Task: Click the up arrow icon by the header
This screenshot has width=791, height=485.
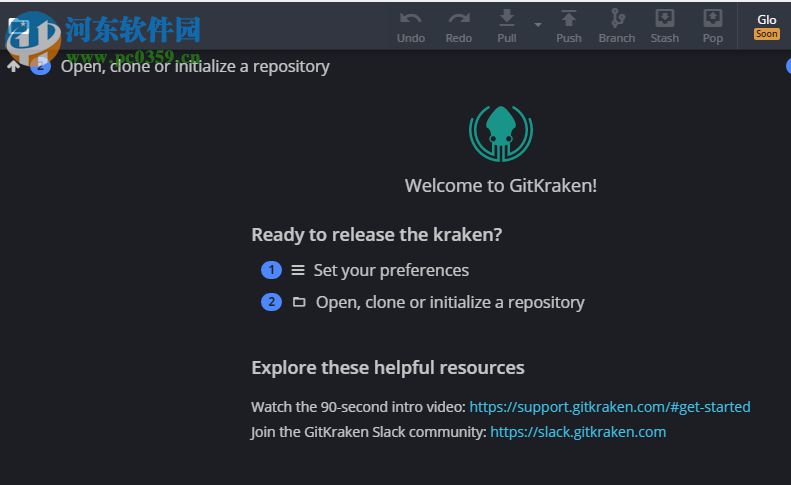Action: pyautogui.click(x=14, y=66)
